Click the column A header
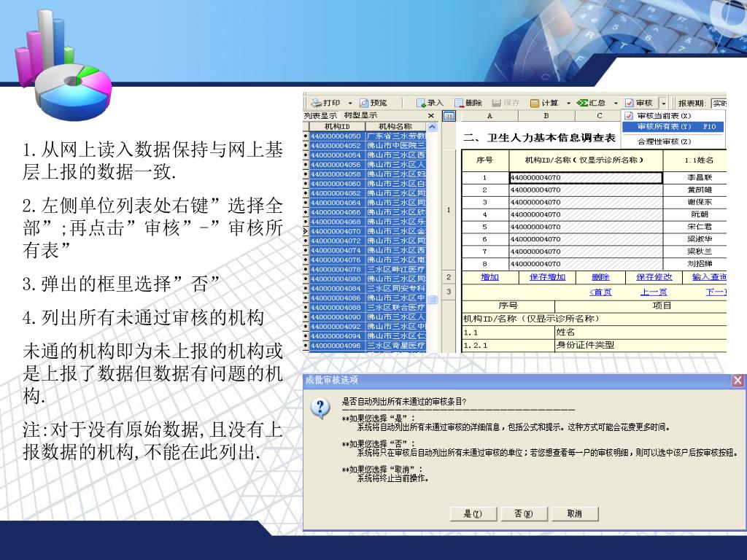This screenshot has height=560, width=747. coord(489,116)
